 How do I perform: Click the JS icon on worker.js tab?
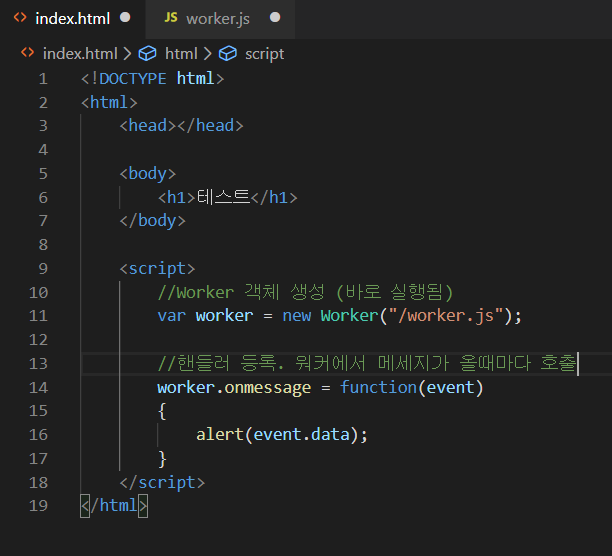point(171,18)
